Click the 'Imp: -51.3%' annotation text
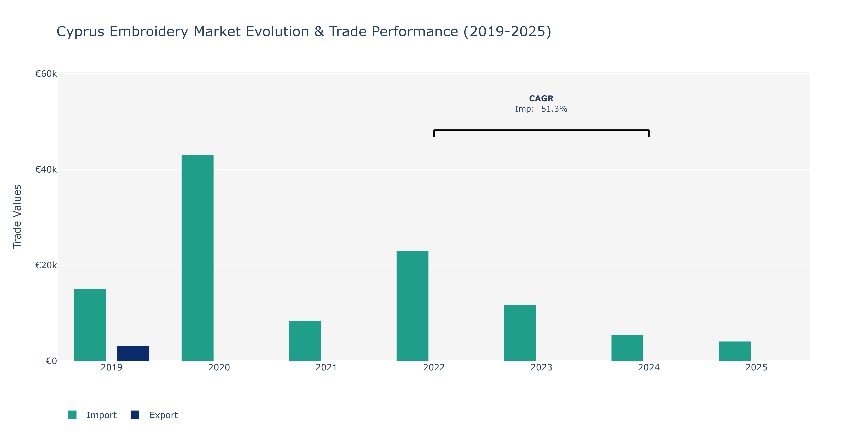868x434 pixels. pyautogui.click(x=541, y=109)
